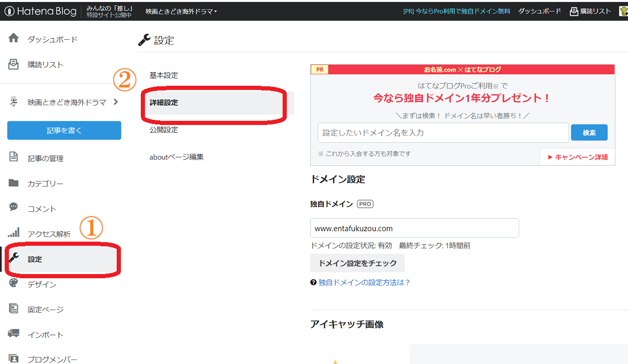Click the wrench icon in 設定 page heading
628x364 pixels.
(x=144, y=40)
